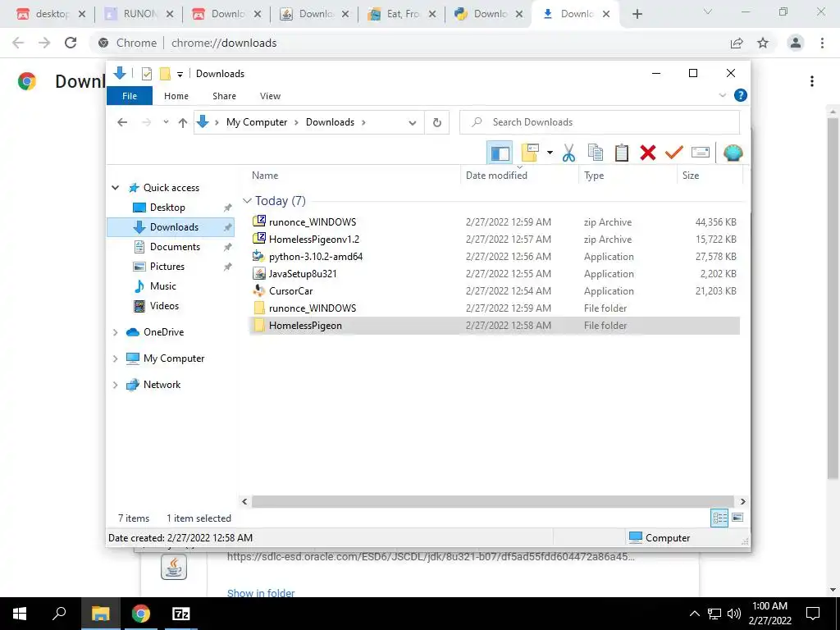Click the New folder toolbar icon
This screenshot has width=840, height=630.
(x=530, y=153)
